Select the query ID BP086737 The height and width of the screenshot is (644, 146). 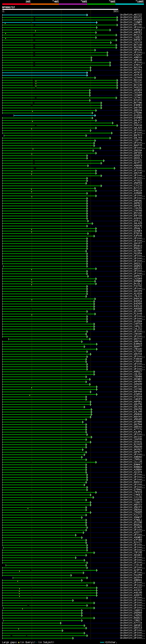point(8,8)
